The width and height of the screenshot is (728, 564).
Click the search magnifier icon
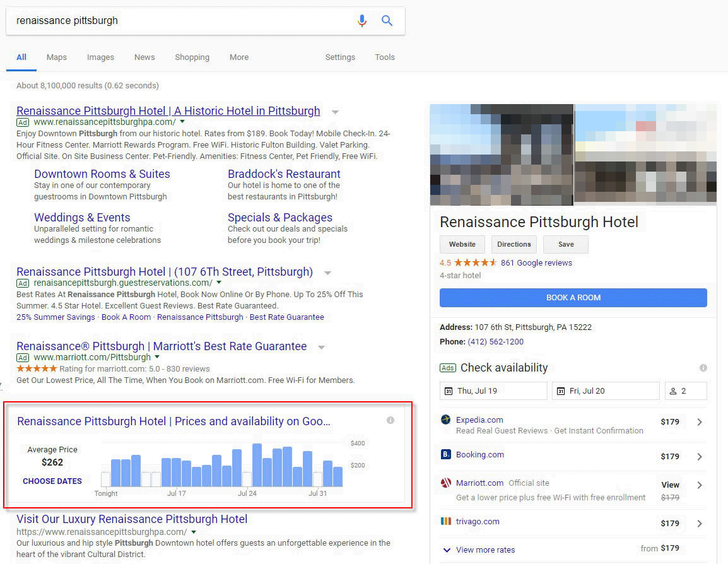387,21
